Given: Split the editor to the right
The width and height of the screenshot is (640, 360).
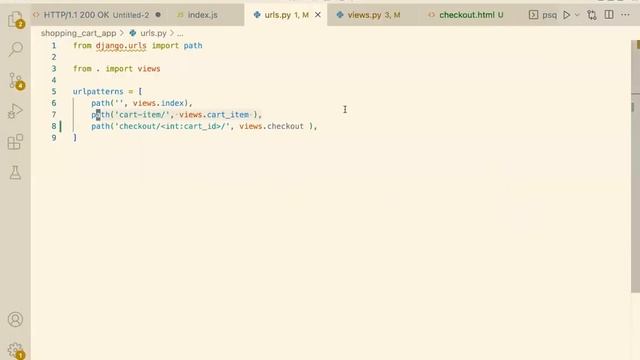Looking at the screenshot, I should coord(609,14).
